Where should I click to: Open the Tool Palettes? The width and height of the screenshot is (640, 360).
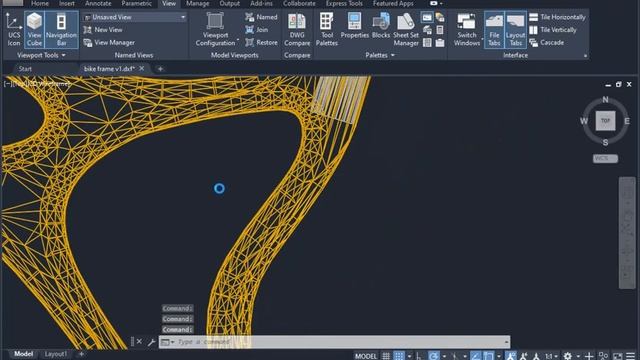(327, 30)
